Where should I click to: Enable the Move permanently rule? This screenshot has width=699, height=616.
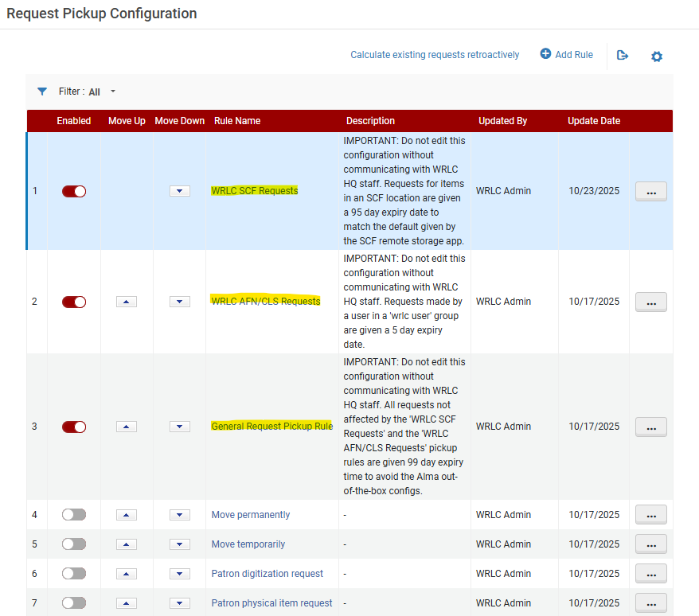(74, 515)
